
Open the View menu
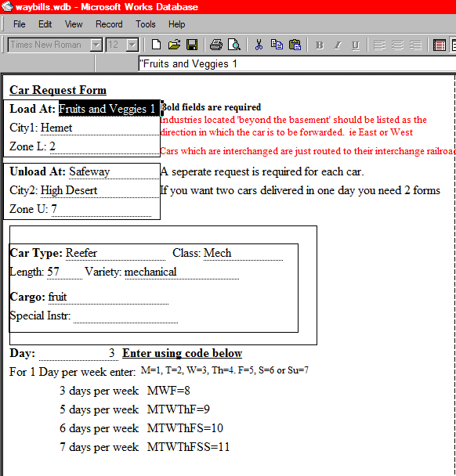click(x=74, y=24)
